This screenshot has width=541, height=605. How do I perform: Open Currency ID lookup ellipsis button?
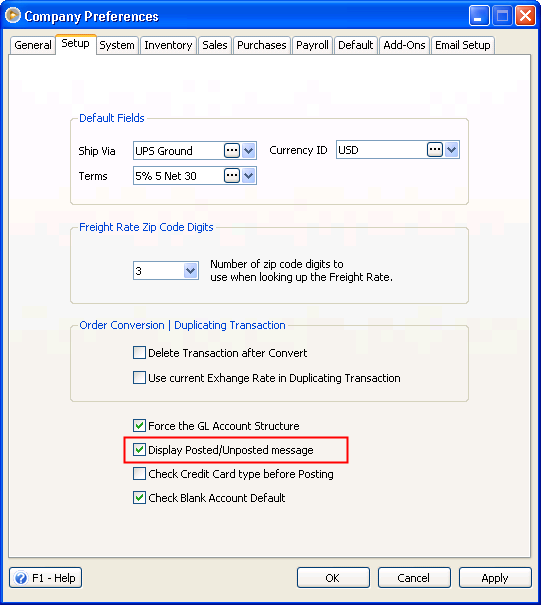pyautogui.click(x=435, y=149)
